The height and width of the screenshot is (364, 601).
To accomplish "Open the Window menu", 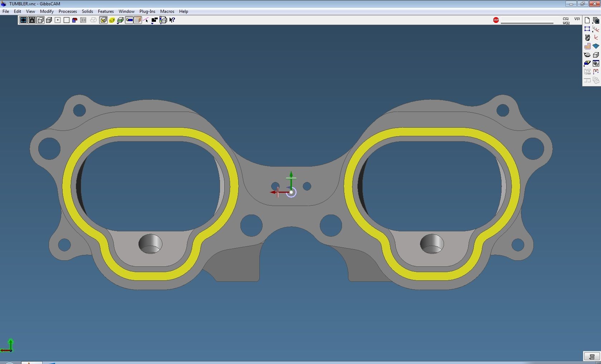I will click(x=126, y=11).
